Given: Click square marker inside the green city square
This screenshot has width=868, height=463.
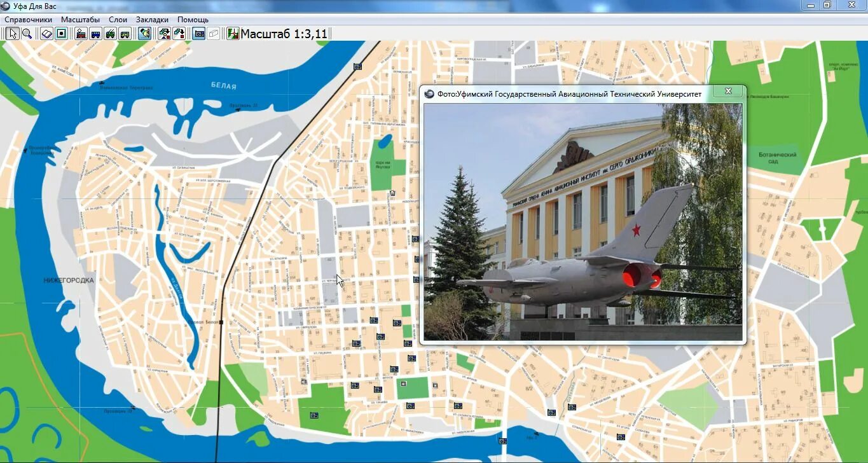Looking at the screenshot, I should pos(403,384).
